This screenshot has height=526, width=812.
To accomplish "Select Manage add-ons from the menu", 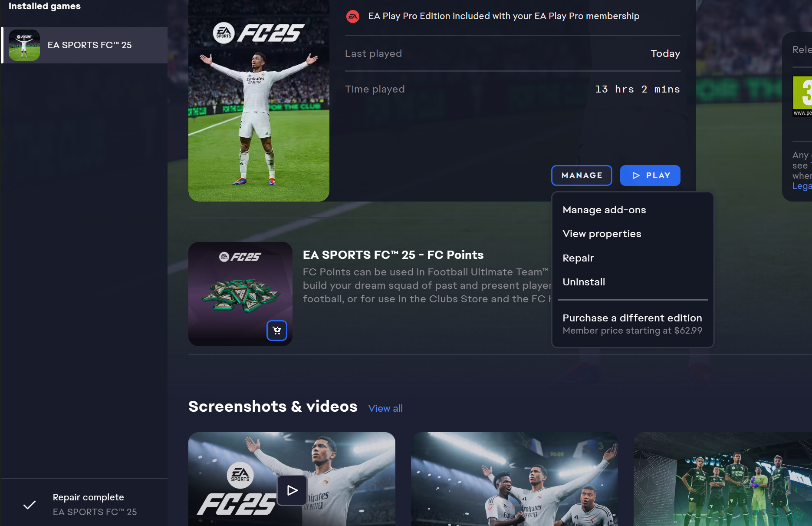I will point(604,210).
